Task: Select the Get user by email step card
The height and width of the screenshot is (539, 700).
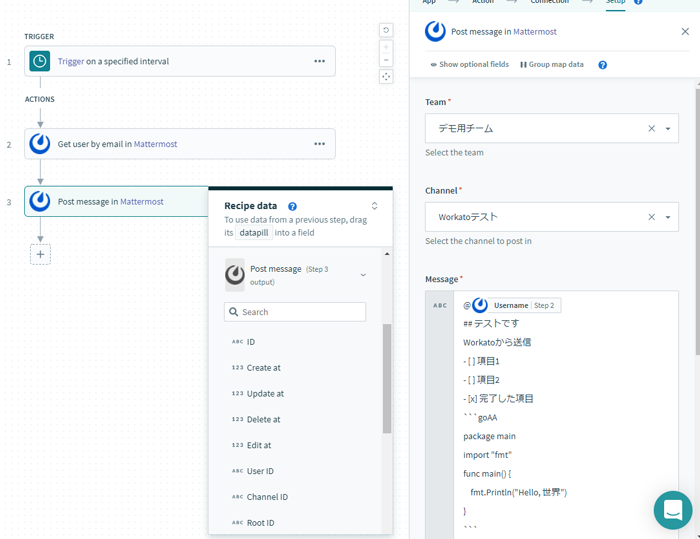Action: pyautogui.click(x=180, y=144)
